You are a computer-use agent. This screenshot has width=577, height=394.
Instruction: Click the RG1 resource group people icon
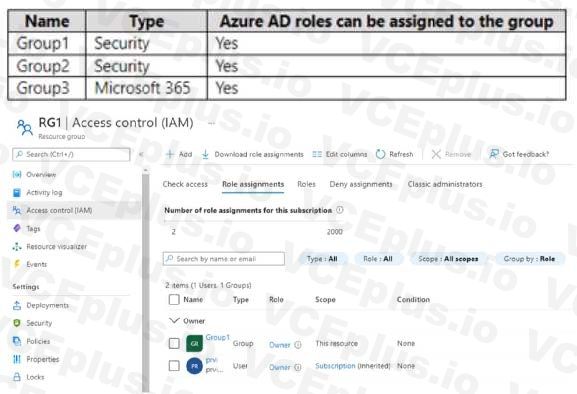[25, 127]
